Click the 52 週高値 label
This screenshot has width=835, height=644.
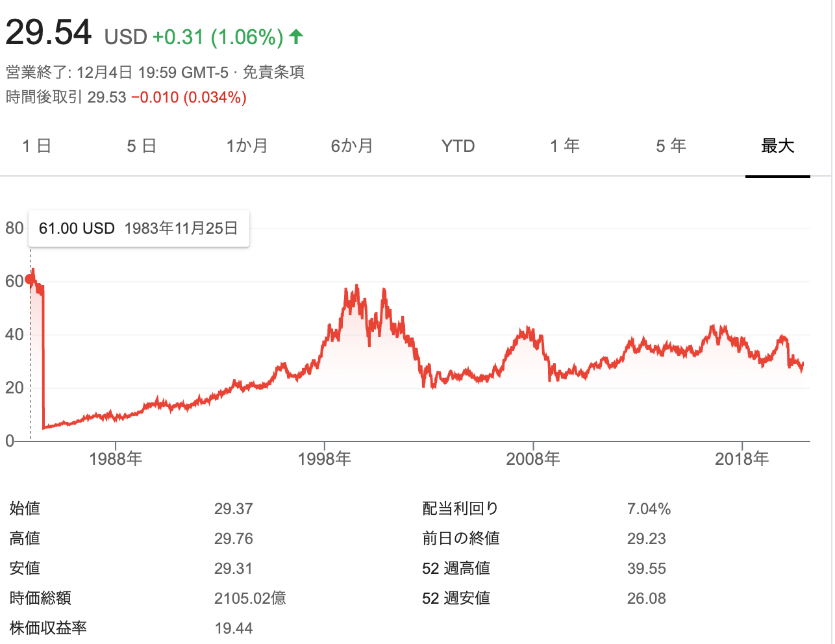456,568
